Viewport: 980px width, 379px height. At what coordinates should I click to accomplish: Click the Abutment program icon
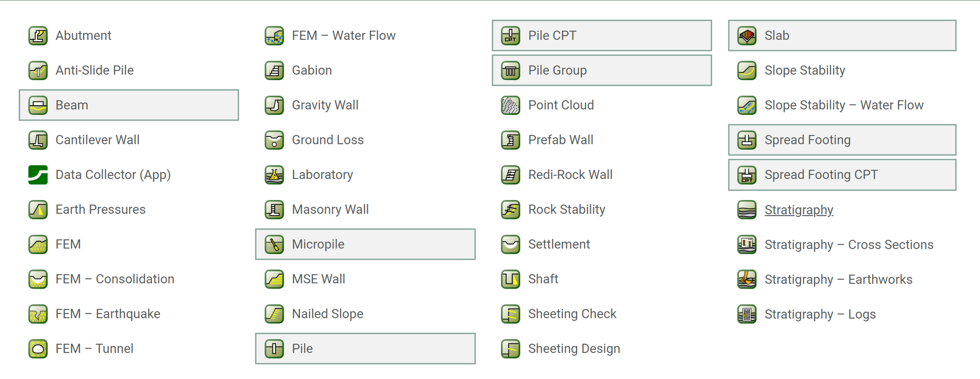[x=38, y=36]
